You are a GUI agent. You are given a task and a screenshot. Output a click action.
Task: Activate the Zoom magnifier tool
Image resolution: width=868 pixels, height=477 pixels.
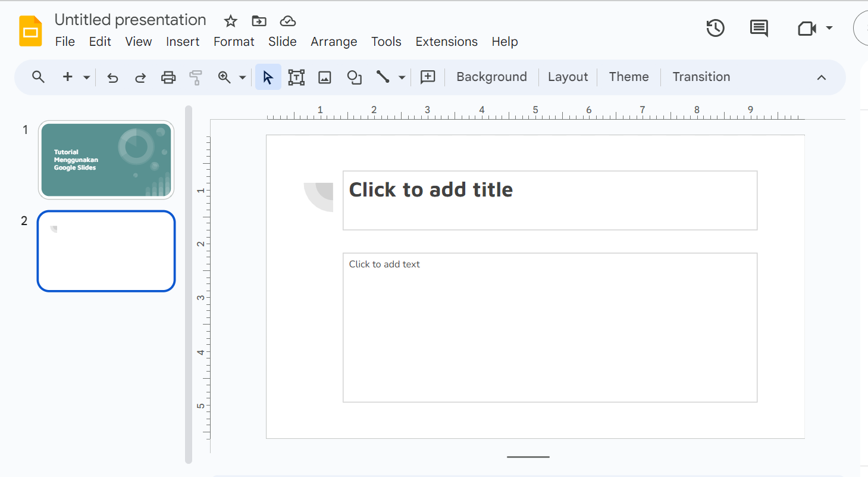coord(223,77)
